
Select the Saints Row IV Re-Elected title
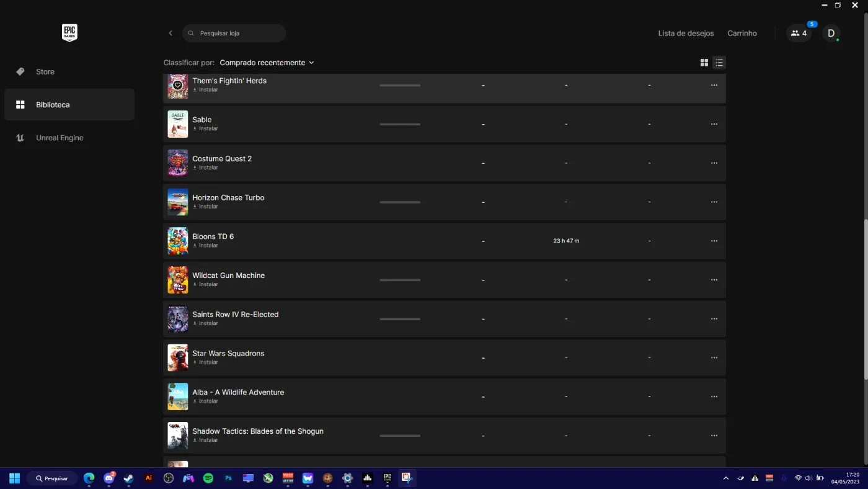click(236, 315)
